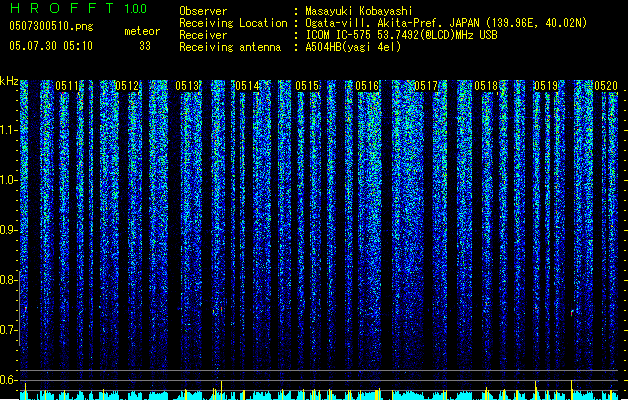Click the 0.7 kHz axis tick label
This screenshot has width=629, height=400.
tap(8, 330)
